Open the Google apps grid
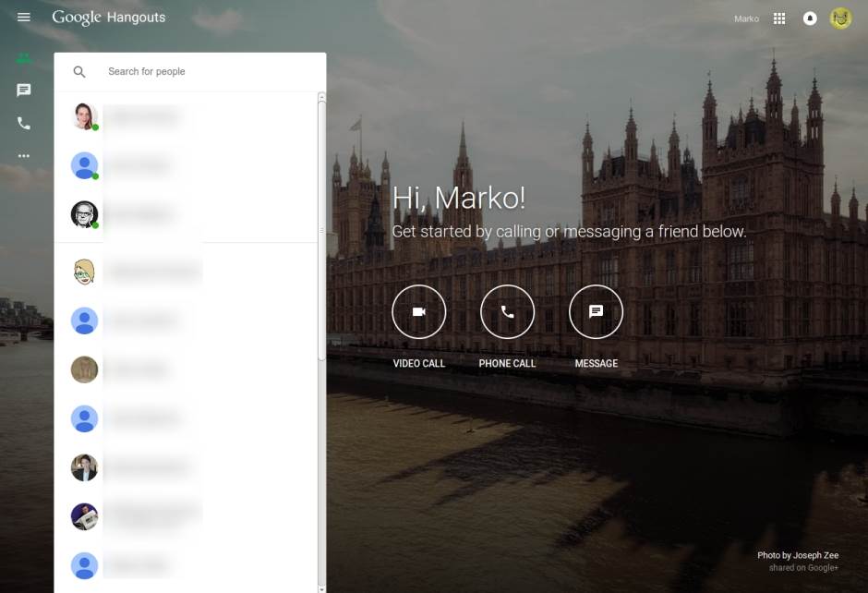 click(x=779, y=18)
